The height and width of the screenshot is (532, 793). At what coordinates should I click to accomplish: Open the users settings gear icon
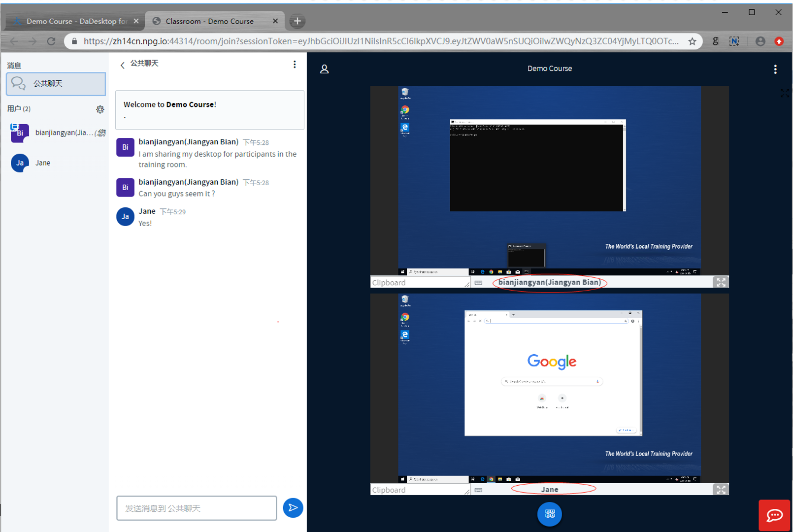pos(100,109)
